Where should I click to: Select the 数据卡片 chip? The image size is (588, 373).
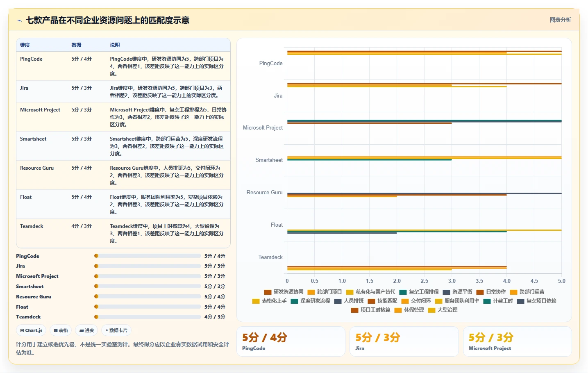116,330
